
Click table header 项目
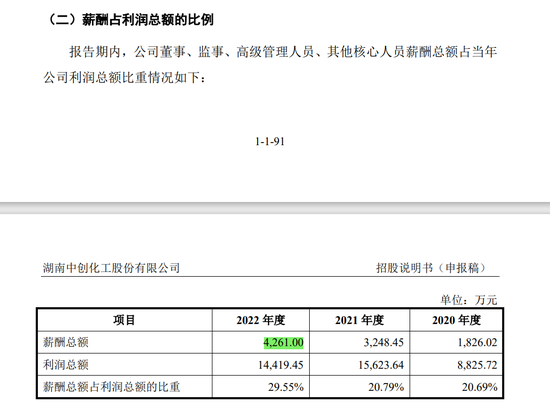coord(124,320)
